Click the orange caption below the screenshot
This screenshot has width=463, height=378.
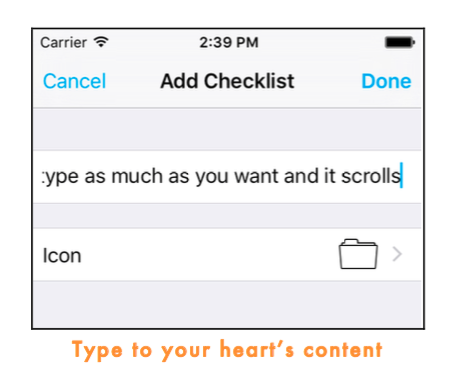[x=227, y=350]
